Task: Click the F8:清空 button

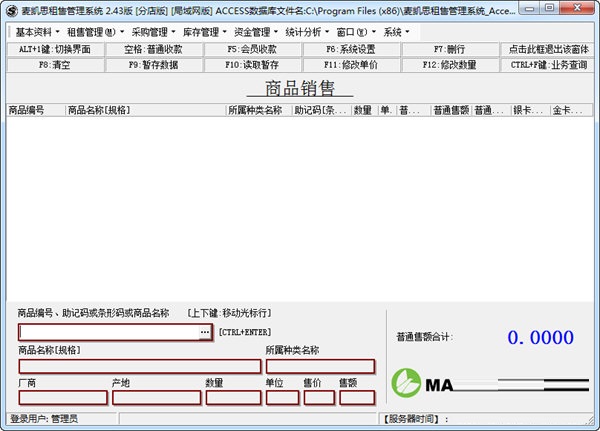Action: point(55,65)
